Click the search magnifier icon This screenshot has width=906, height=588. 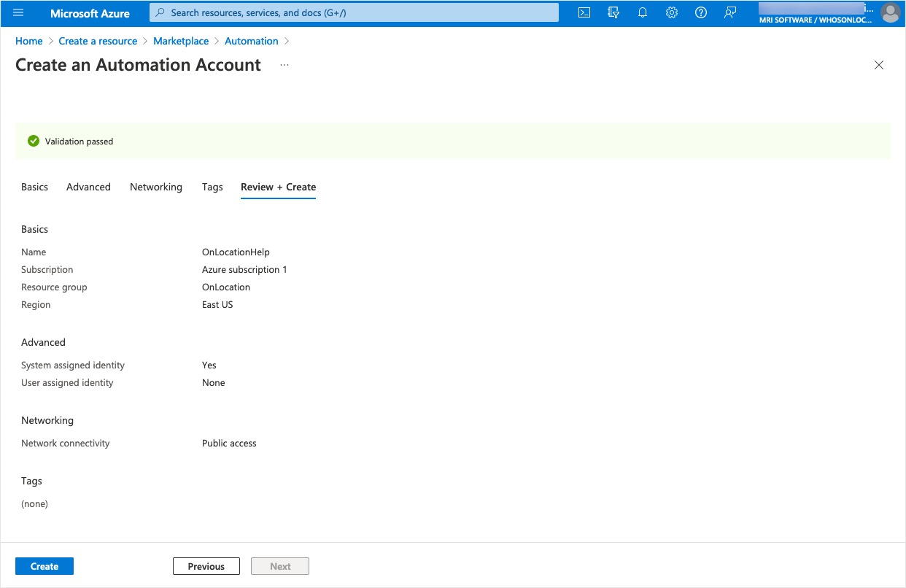160,12
